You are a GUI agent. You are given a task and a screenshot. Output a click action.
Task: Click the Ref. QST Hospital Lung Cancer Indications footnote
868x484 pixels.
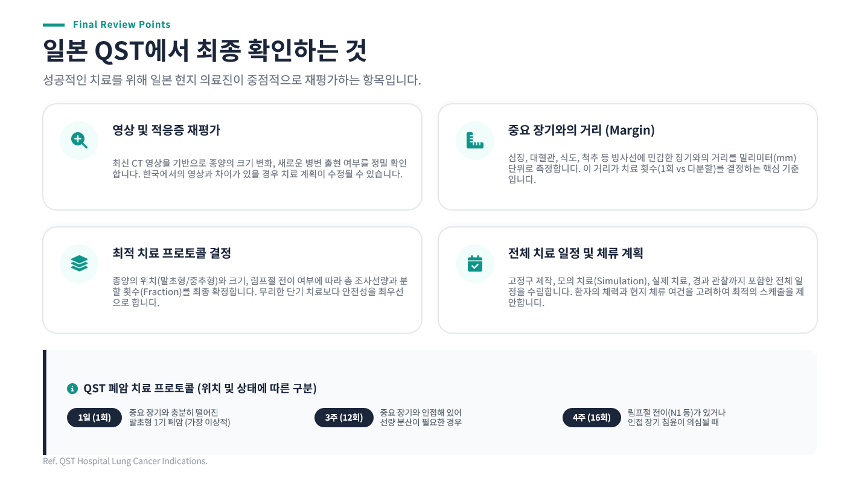click(x=125, y=461)
